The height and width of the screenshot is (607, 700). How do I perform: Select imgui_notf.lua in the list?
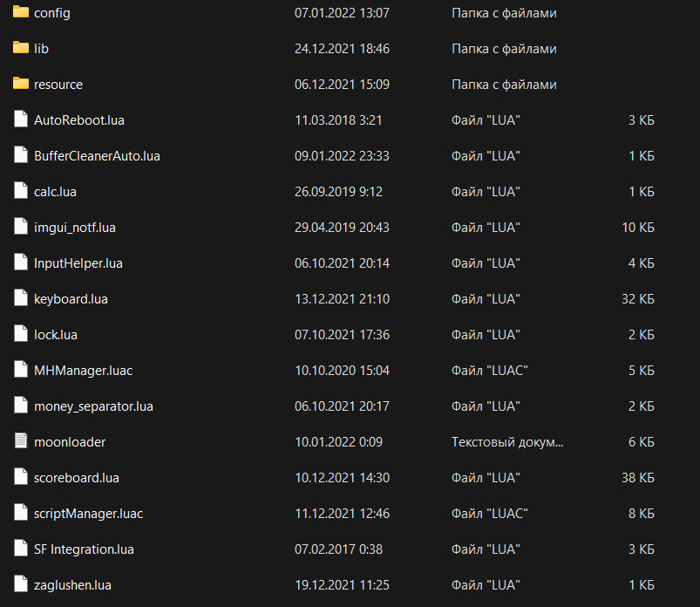tap(75, 228)
